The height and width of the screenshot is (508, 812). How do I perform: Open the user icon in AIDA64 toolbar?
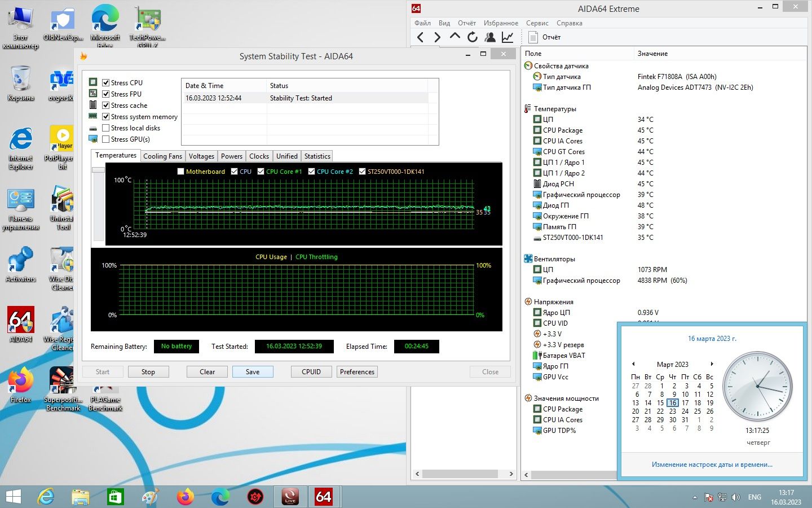[x=490, y=37]
